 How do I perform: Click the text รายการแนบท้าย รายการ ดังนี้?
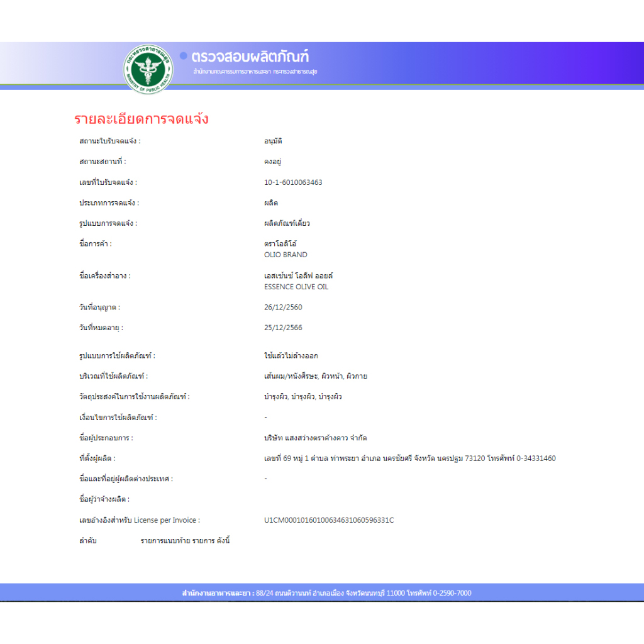186,541
